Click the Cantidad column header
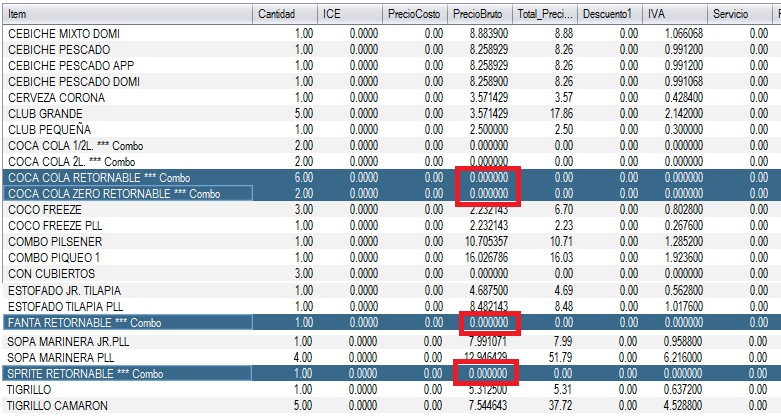Screen dimensions: 781x420 tap(284, 14)
